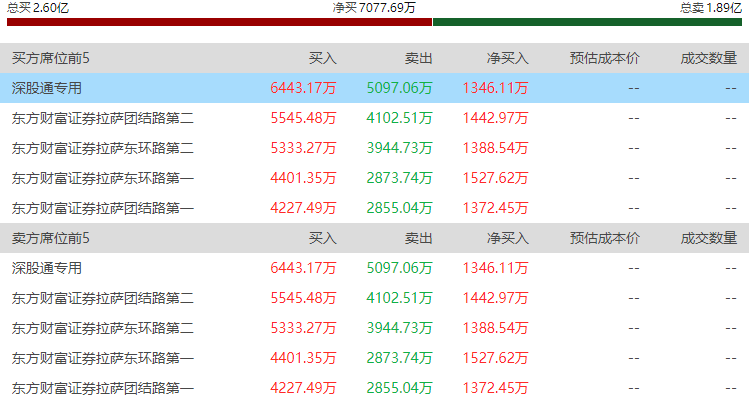Click 4227.49万 buy value in buyer section
Screen dimensions: 749x400
[303, 208]
